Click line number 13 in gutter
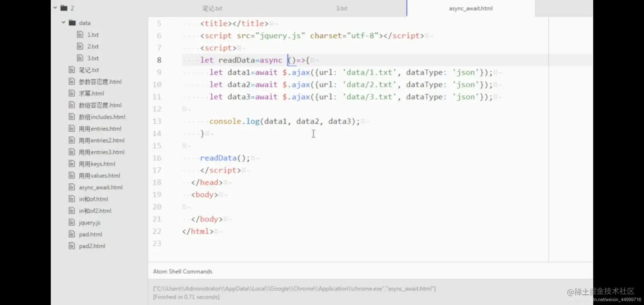Image resolution: width=644 pixels, height=305 pixels. 157,121
